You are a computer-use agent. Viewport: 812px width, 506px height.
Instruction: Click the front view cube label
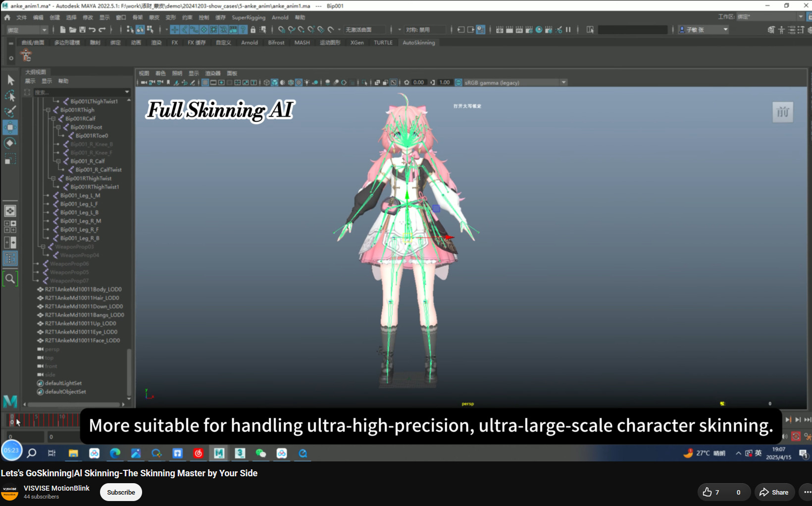[x=783, y=112]
